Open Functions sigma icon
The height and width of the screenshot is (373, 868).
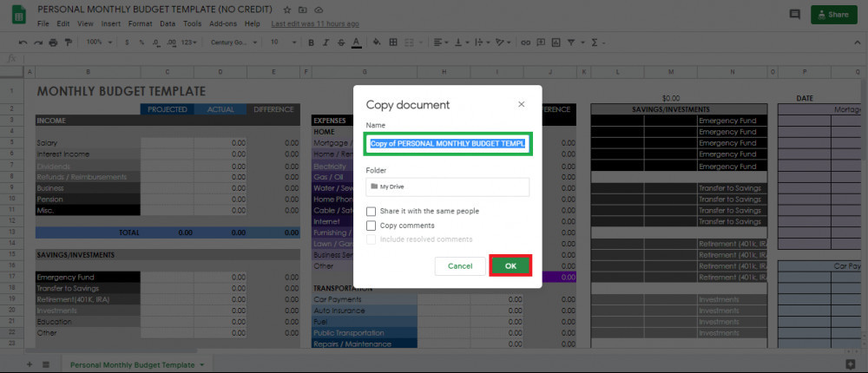pyautogui.click(x=595, y=42)
